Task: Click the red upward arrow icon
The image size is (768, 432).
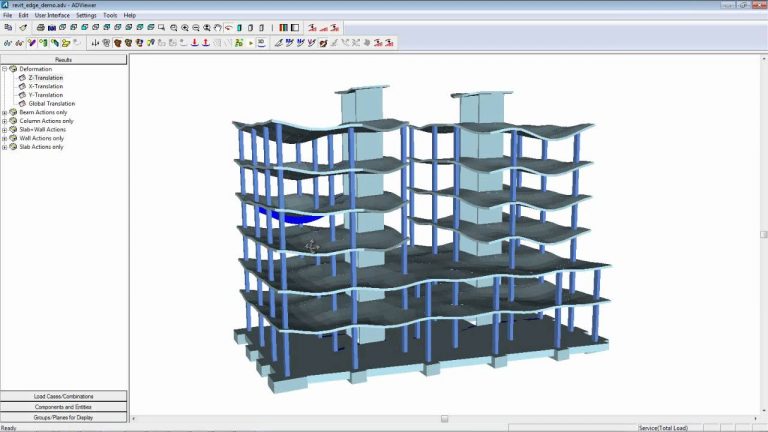Action: pos(206,43)
